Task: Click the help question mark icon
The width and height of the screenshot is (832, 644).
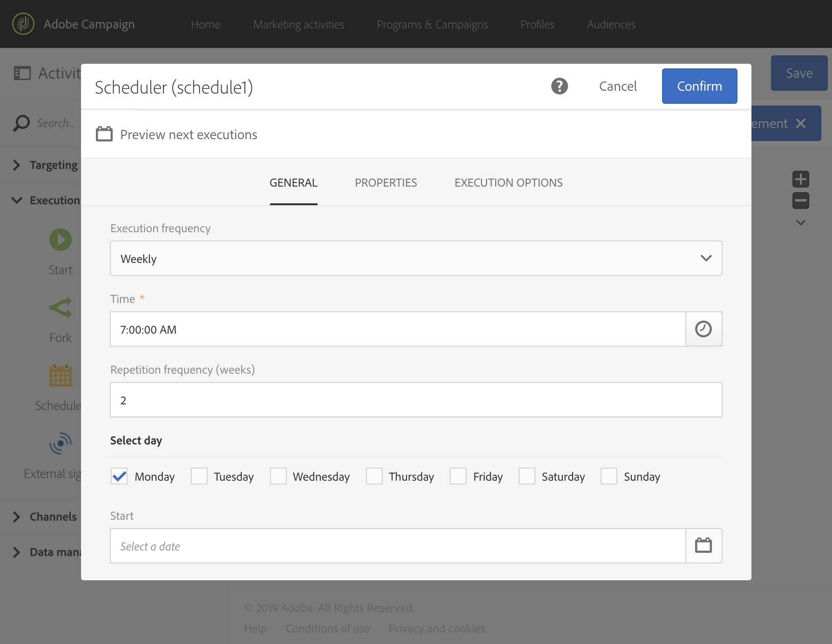Action: coord(559,86)
